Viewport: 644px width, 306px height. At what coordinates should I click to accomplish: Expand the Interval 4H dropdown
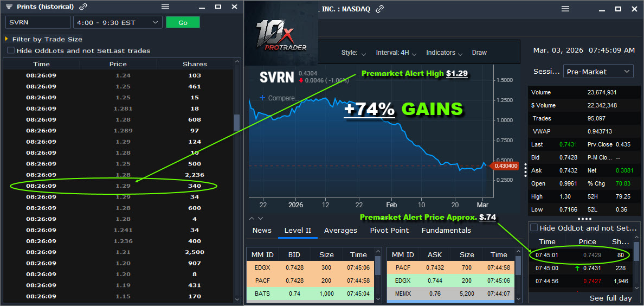point(396,53)
